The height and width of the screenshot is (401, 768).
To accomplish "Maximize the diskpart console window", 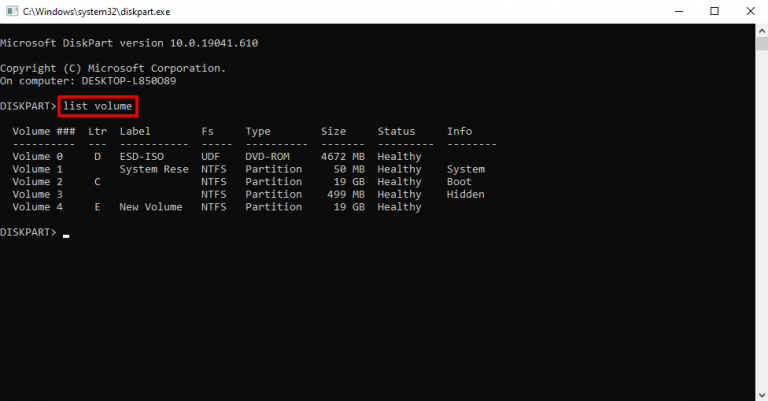I will [715, 11].
